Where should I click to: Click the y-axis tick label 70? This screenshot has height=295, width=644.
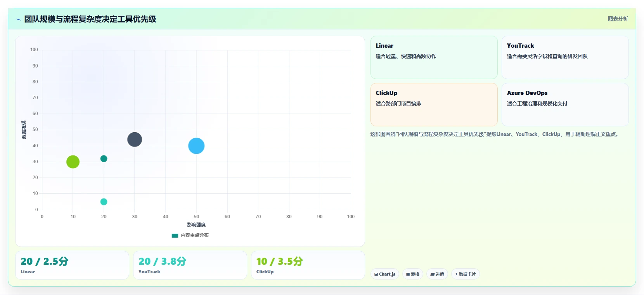(35, 98)
